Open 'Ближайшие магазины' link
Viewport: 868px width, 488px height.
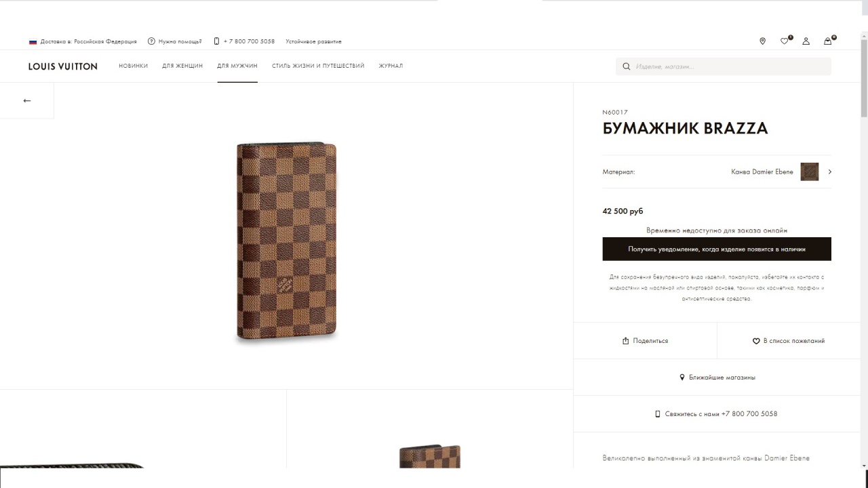tap(717, 378)
